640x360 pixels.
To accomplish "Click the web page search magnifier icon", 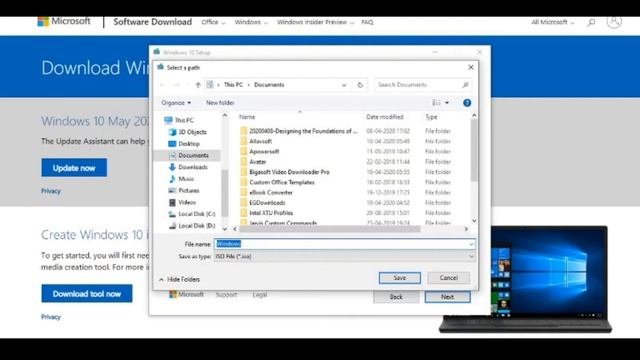I will click(x=591, y=22).
